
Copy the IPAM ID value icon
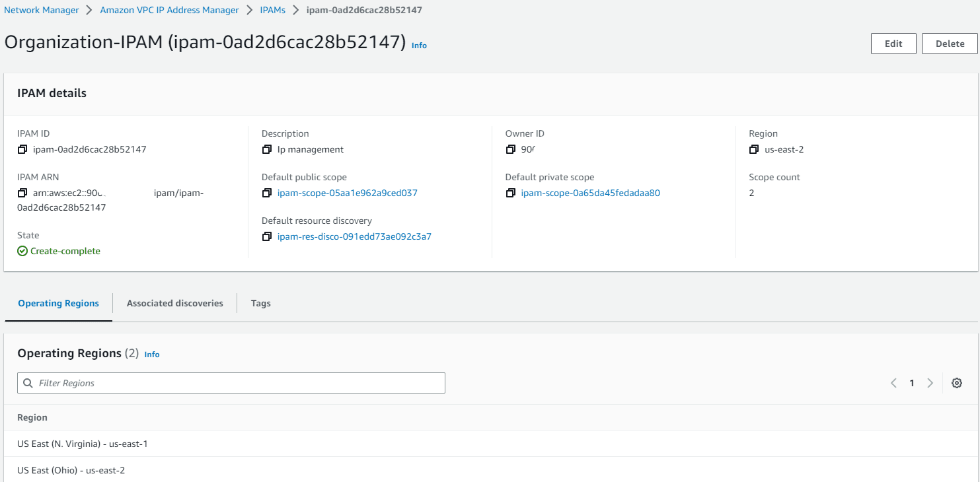pyautogui.click(x=22, y=149)
